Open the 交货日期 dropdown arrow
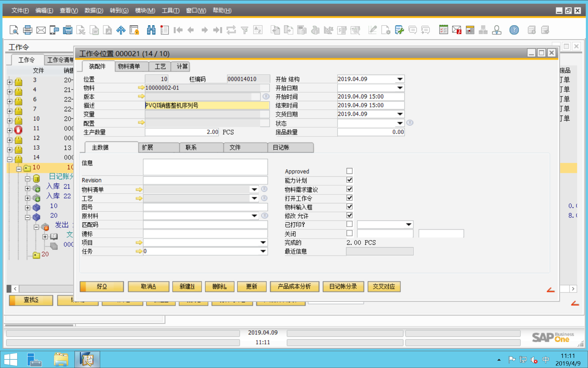588x368 pixels. click(400, 114)
